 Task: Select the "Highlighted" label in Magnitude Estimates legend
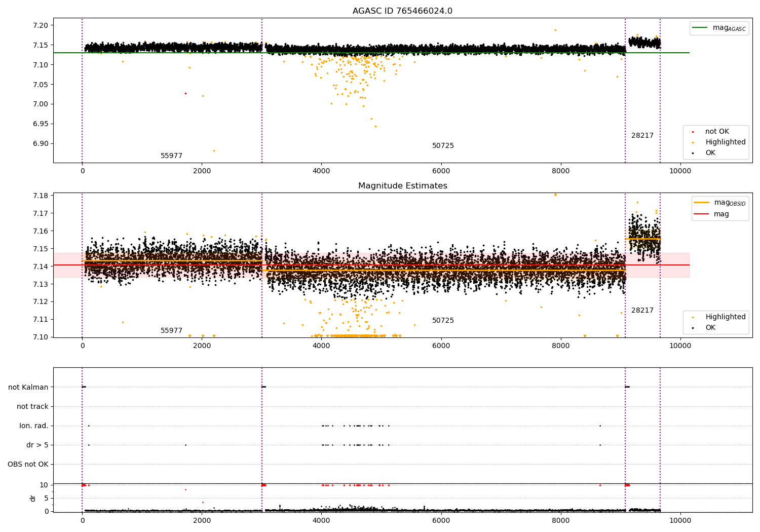[x=726, y=317]
